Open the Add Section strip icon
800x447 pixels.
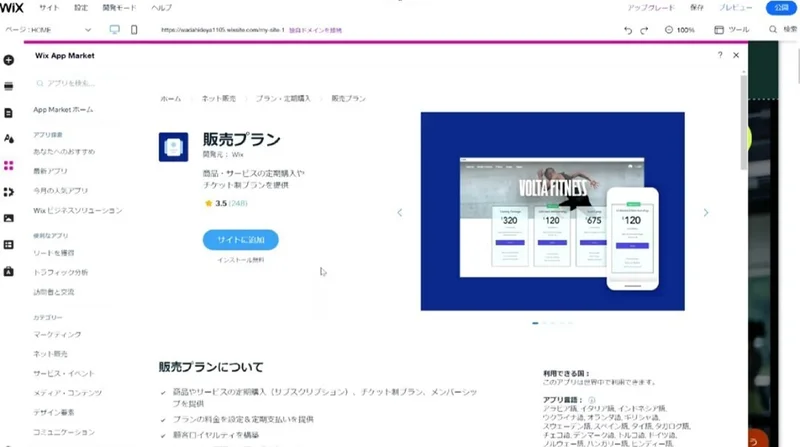click(x=9, y=86)
